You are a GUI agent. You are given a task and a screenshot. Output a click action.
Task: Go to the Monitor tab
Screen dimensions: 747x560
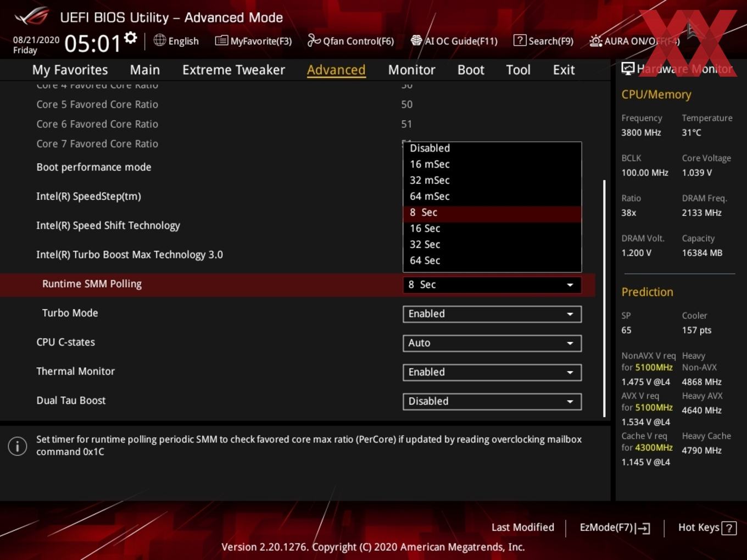point(411,70)
